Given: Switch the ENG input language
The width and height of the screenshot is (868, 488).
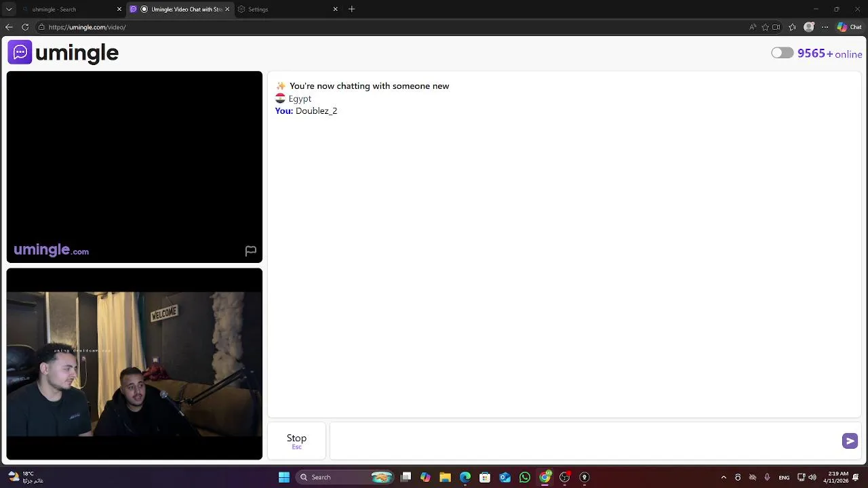Looking at the screenshot, I should pyautogui.click(x=784, y=477).
